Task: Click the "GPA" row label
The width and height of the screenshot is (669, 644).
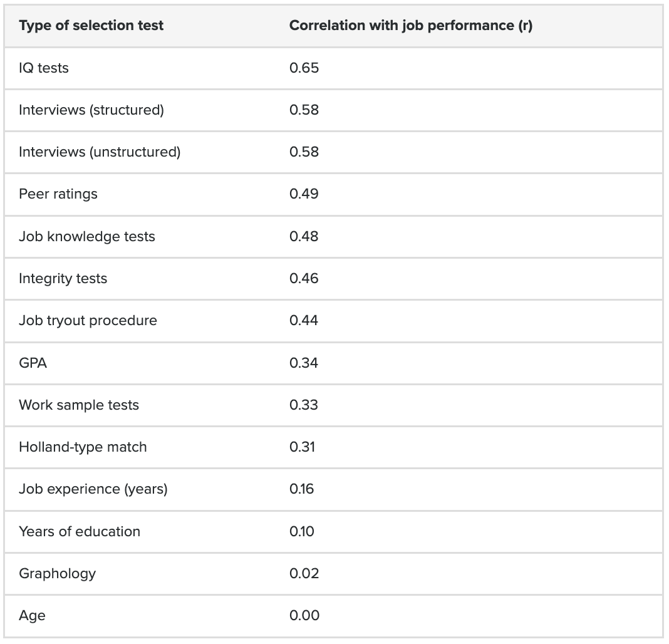Action: tap(33, 363)
